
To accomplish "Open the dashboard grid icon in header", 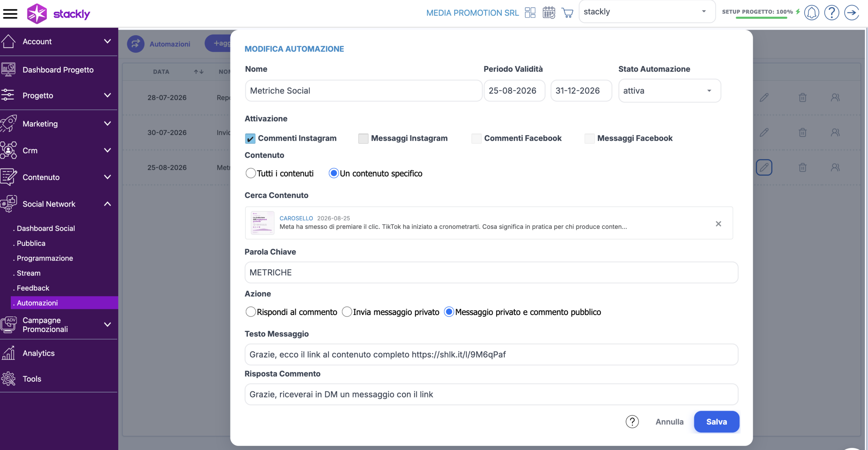I will [x=530, y=13].
